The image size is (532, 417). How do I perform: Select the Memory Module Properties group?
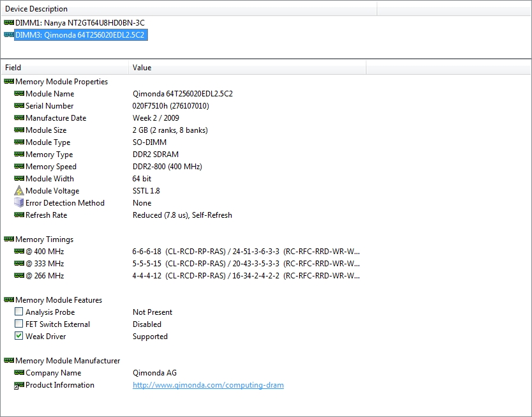(61, 82)
